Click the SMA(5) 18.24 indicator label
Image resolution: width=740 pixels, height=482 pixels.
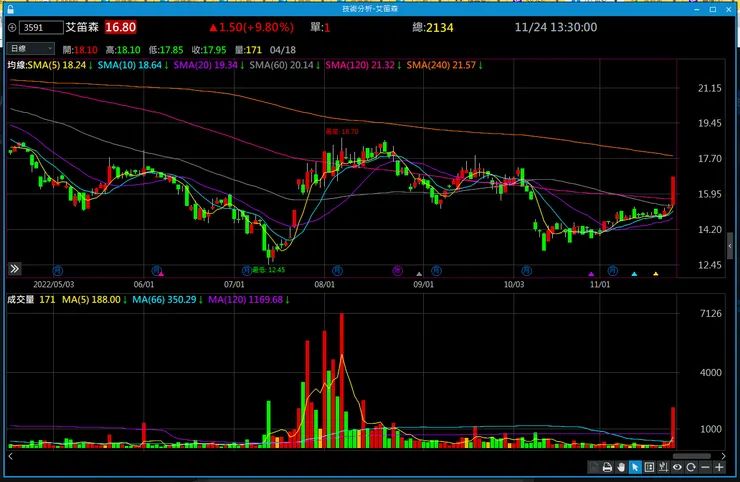click(59, 65)
